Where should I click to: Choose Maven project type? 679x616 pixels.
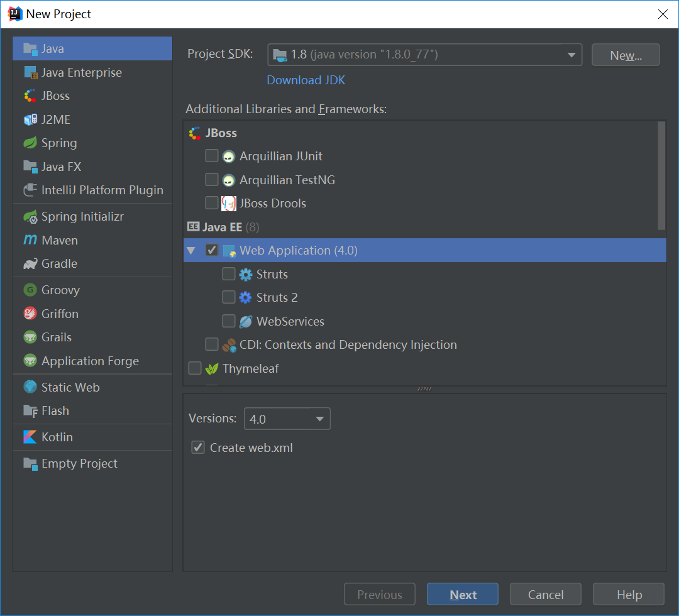tap(92, 240)
